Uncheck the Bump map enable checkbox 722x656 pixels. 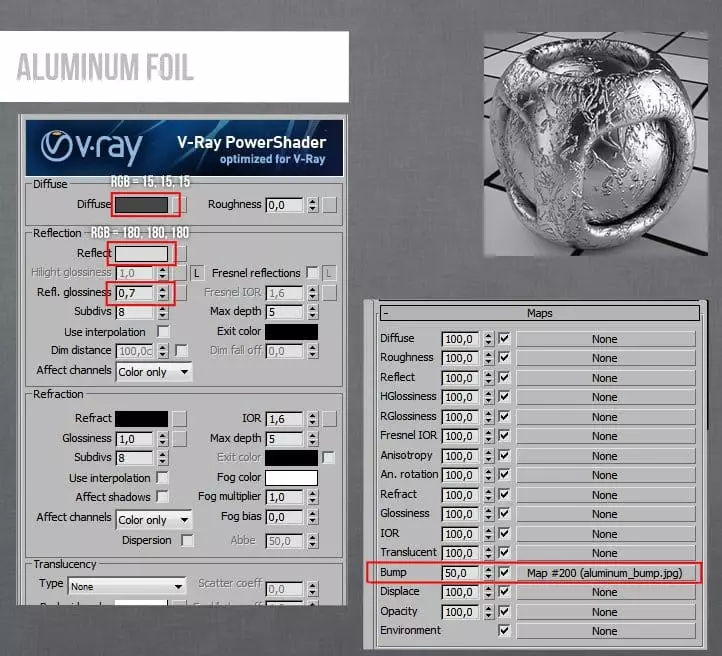click(x=504, y=572)
